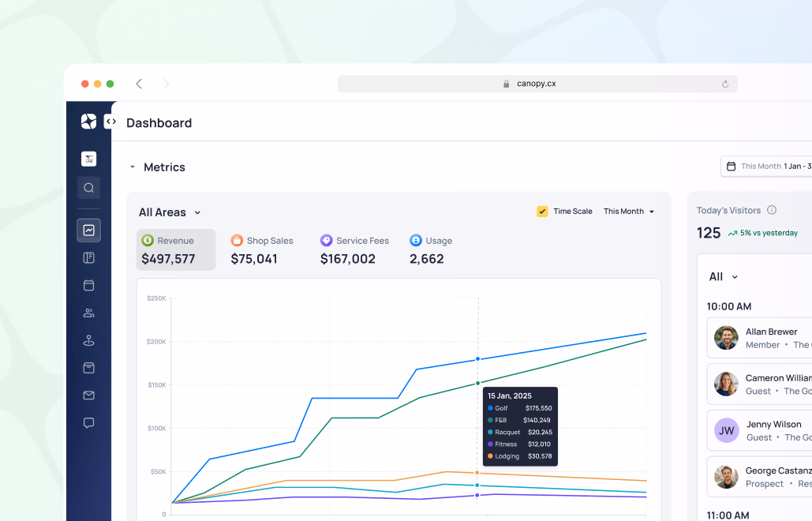The width and height of the screenshot is (812, 521).
Task: Click the Dashboard page title
Action: coord(159,122)
